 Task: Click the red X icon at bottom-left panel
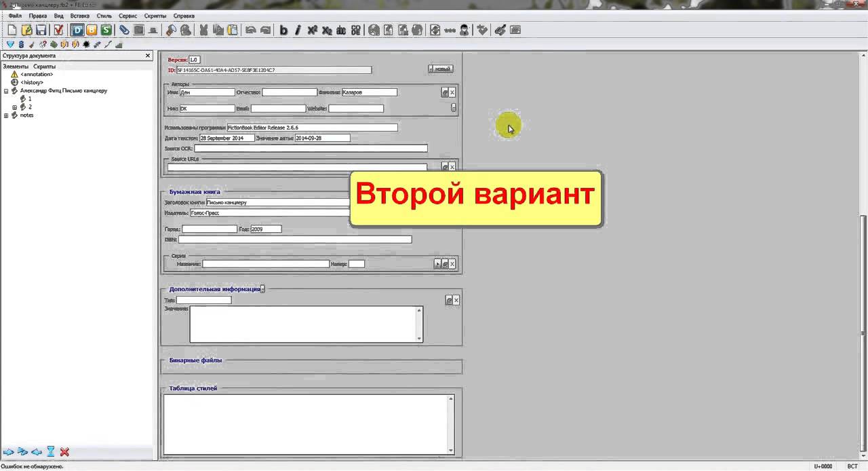click(x=64, y=452)
